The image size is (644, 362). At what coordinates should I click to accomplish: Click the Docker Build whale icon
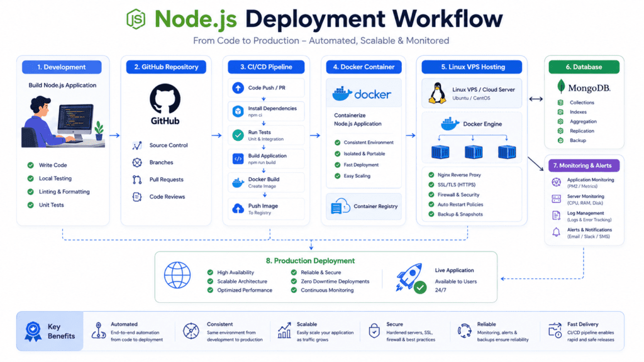click(x=238, y=183)
